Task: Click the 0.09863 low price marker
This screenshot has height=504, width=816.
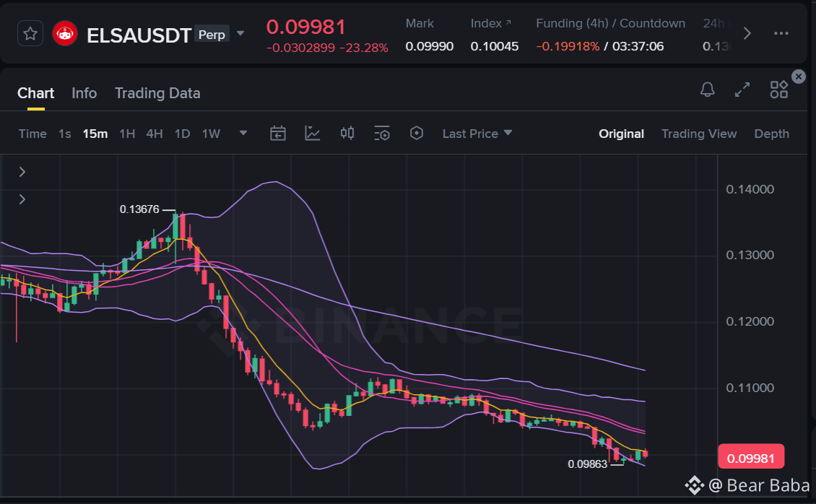Action: tap(588, 464)
